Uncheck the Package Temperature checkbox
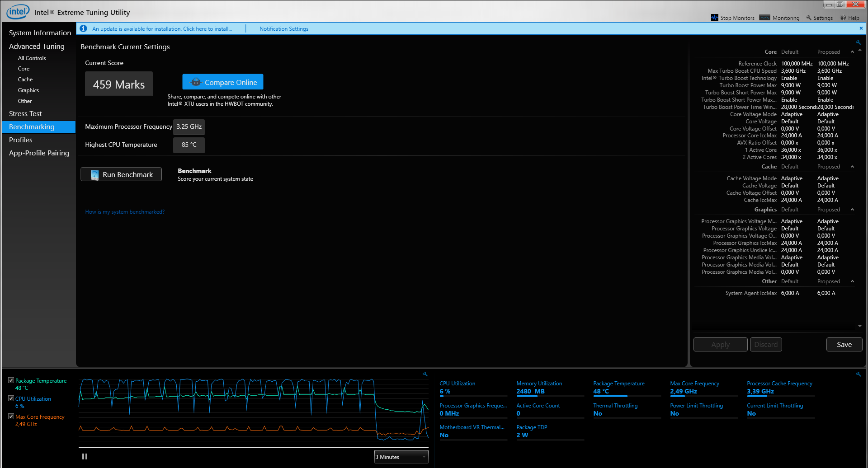Viewport: 868px width, 468px height. 11,380
